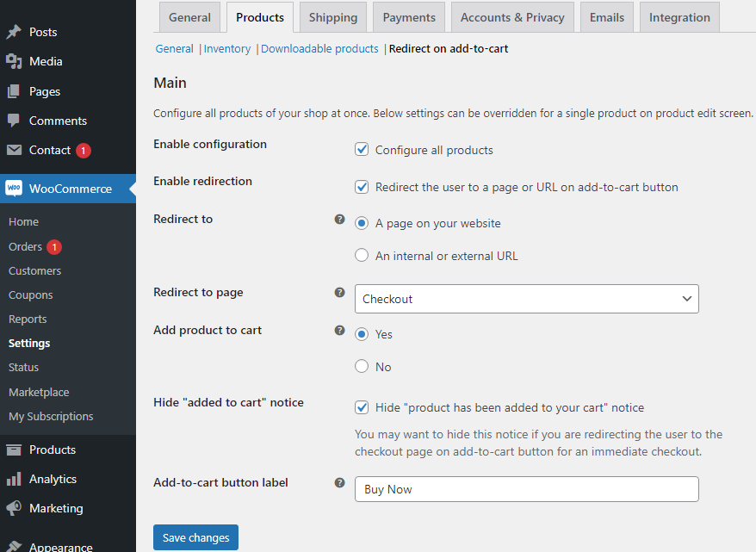The width and height of the screenshot is (756, 552).
Task: Click inside the Add-to-cart button label field
Action: (526, 489)
